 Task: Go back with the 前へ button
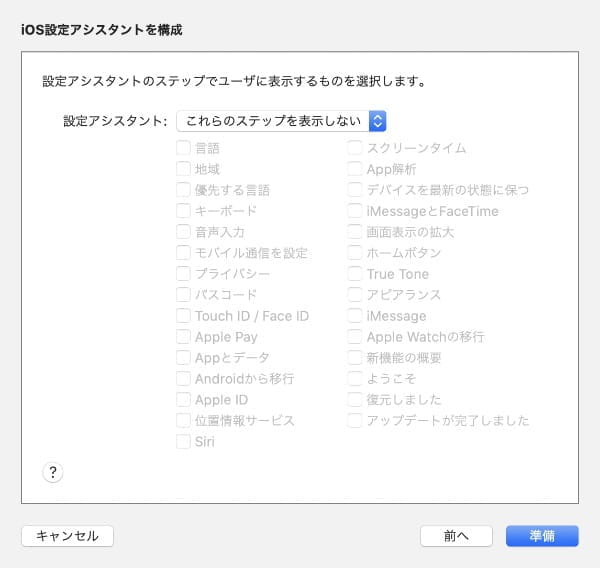(x=456, y=536)
